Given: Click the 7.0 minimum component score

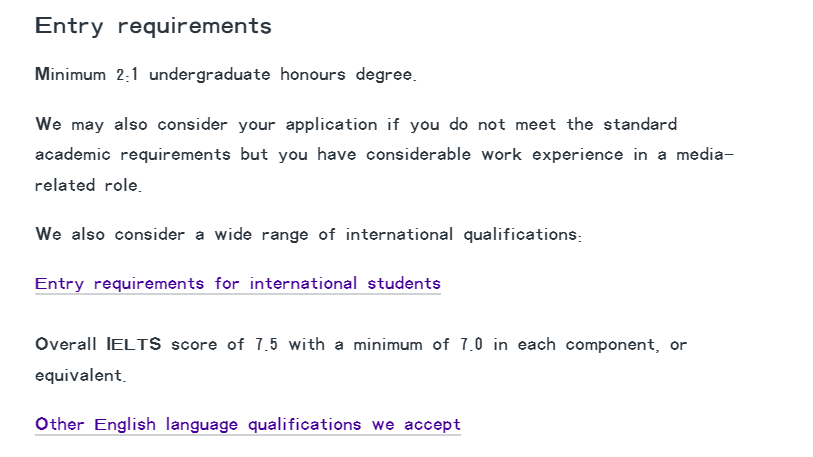Looking at the screenshot, I should click(472, 345).
